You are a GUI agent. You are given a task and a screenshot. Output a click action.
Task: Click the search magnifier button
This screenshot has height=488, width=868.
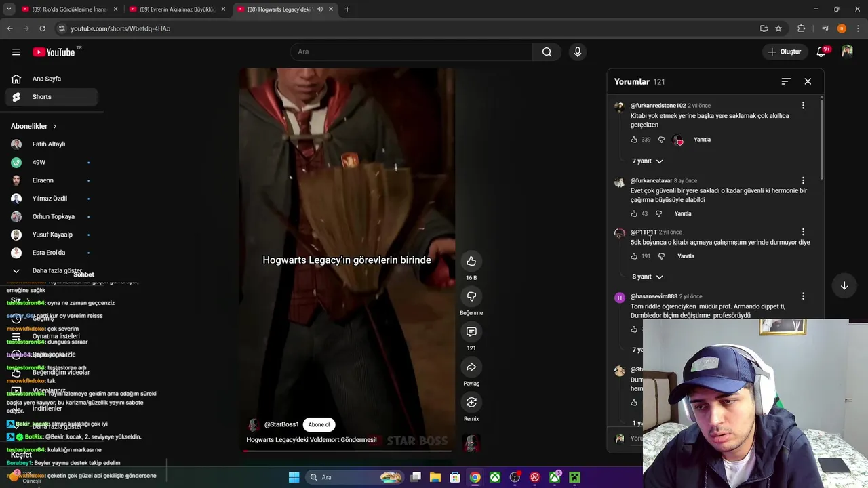click(x=547, y=52)
